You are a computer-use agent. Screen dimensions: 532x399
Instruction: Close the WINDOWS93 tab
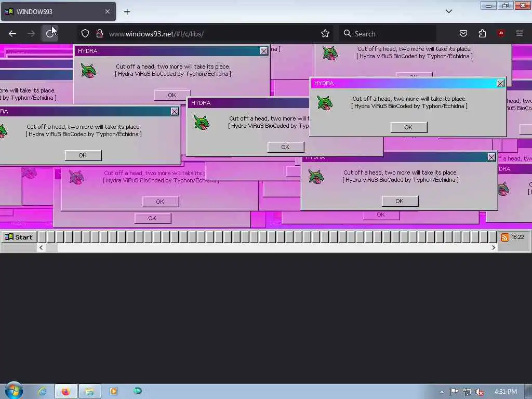click(x=107, y=11)
